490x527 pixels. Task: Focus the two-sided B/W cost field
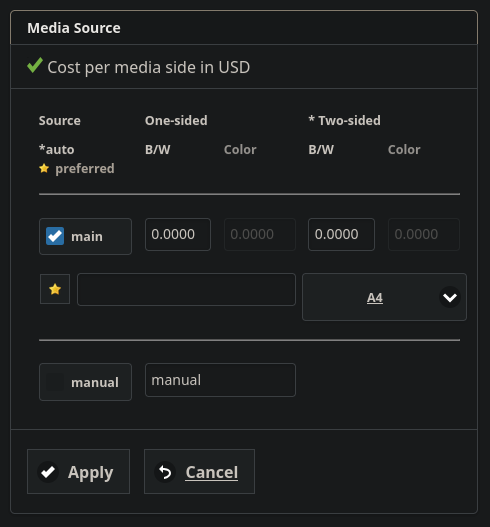pos(341,234)
